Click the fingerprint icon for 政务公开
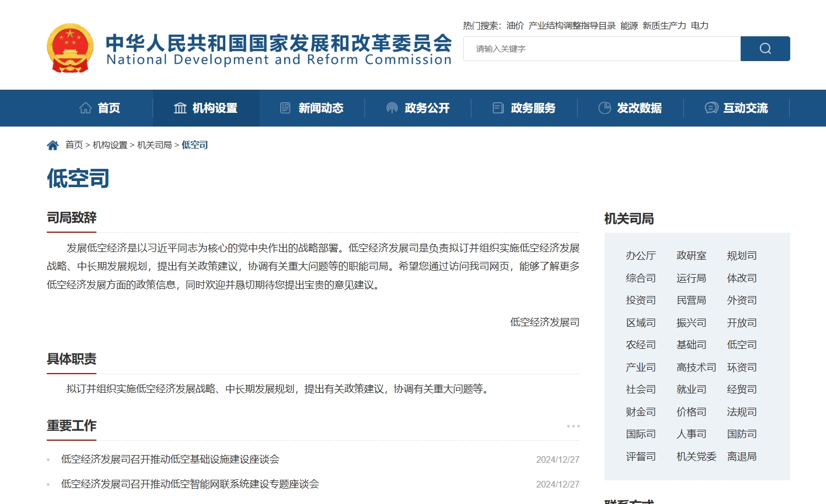 (392, 108)
